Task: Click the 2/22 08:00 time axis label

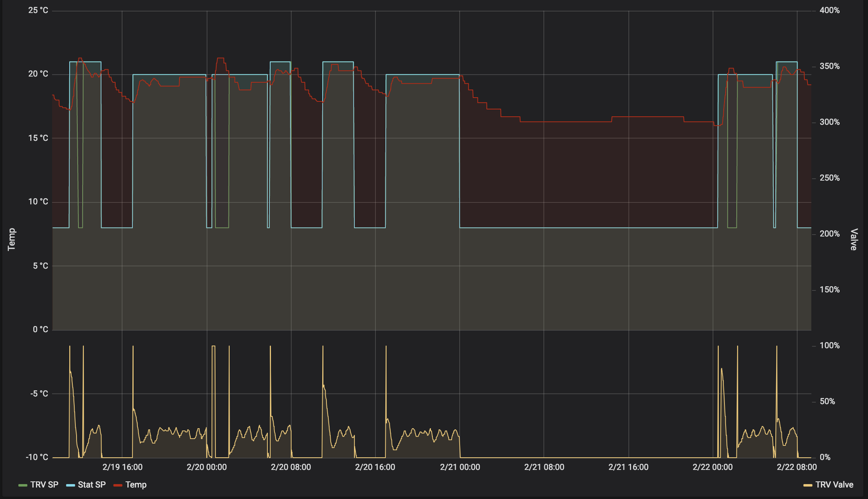Action: pyautogui.click(x=797, y=467)
